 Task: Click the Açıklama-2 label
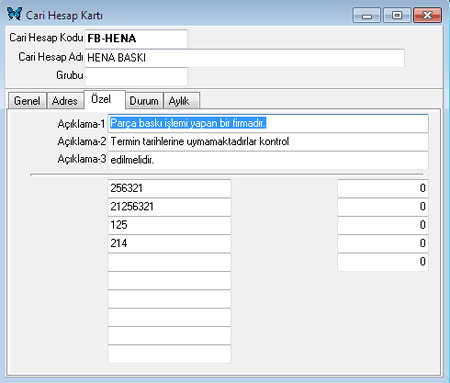tap(82, 142)
